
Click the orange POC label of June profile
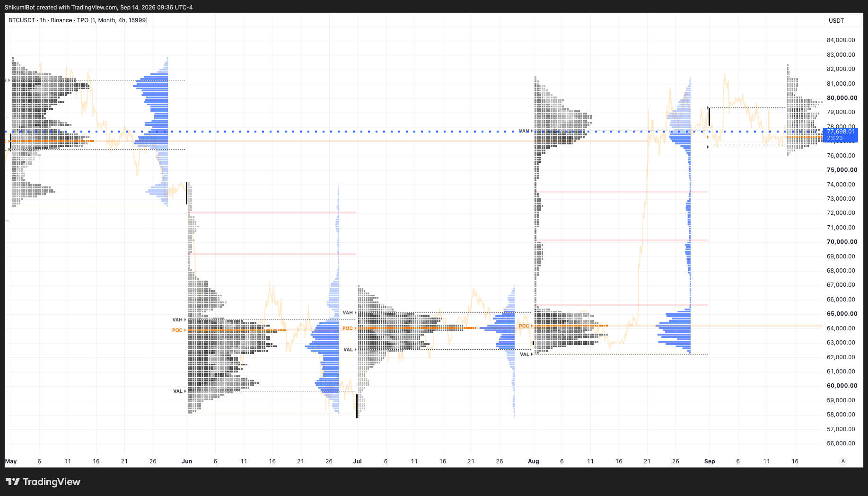click(x=177, y=330)
